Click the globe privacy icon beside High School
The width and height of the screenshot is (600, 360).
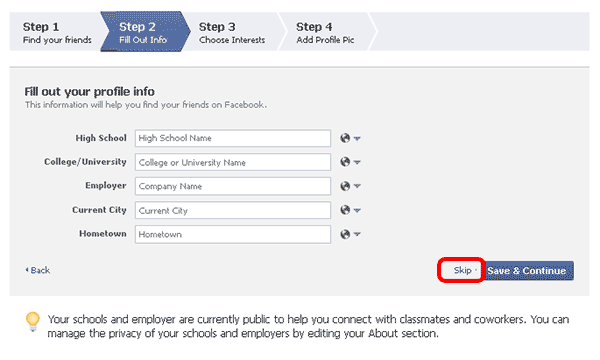pos(345,138)
